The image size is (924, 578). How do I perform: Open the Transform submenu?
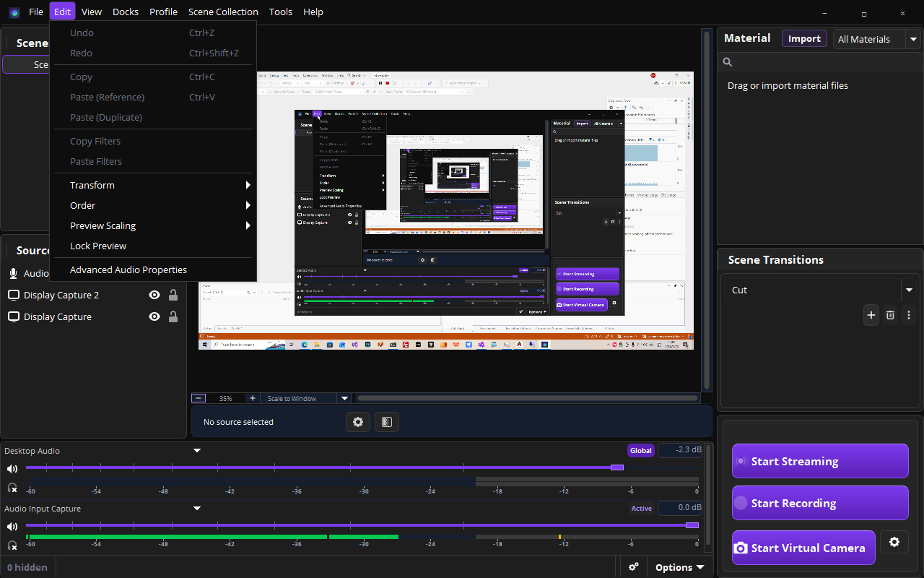(x=153, y=185)
